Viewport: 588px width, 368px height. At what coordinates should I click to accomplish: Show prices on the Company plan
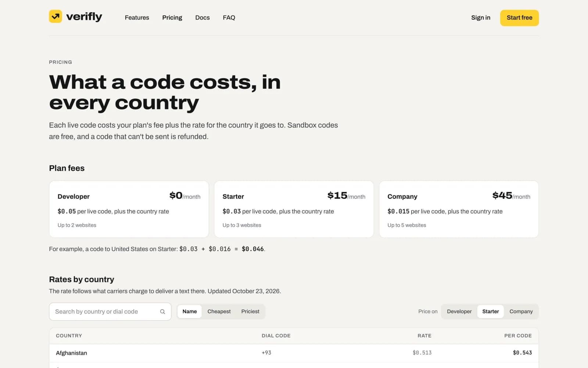[521, 311]
